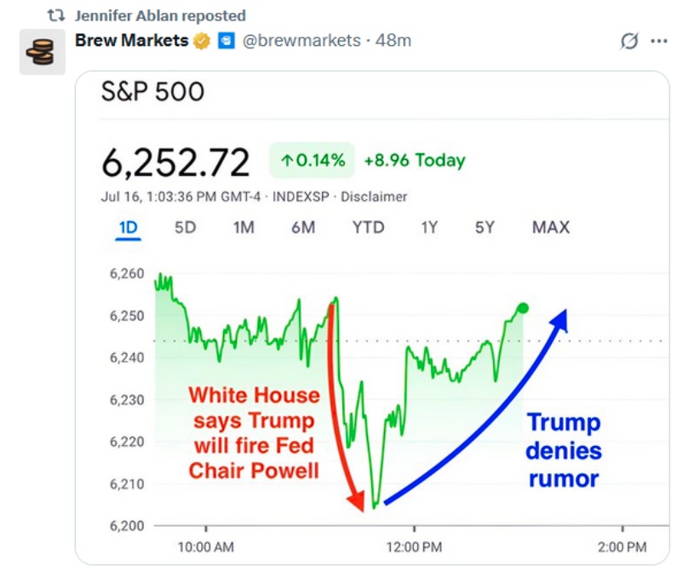
Task: Open Brew Markets profile avatar
Action: tap(43, 52)
